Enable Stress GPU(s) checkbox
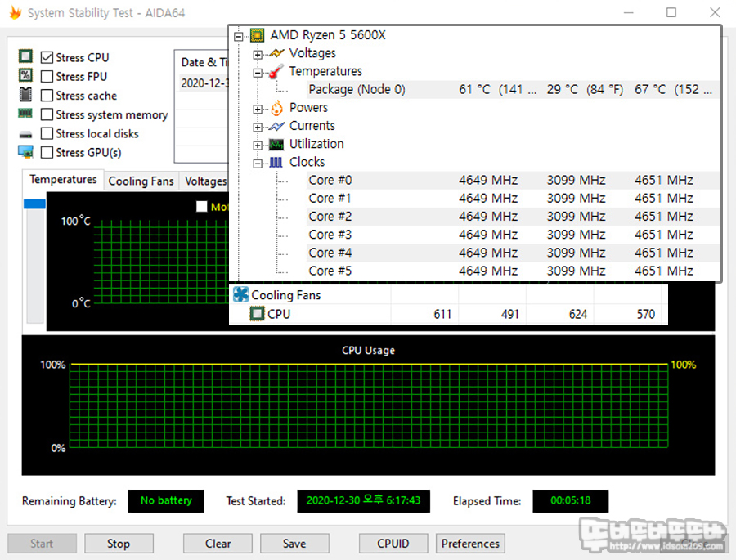The image size is (736, 560). (47, 153)
